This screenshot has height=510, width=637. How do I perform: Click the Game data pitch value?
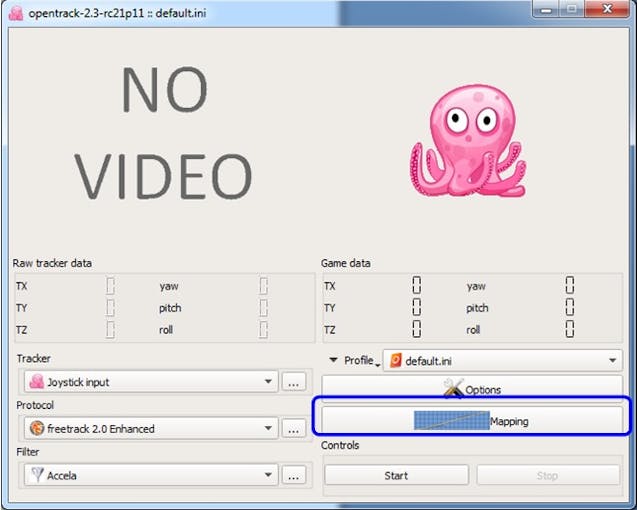point(570,307)
